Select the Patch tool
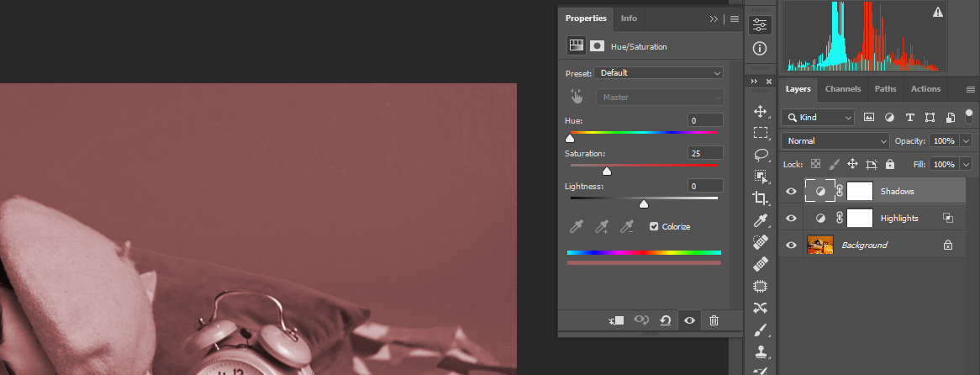 click(760, 286)
